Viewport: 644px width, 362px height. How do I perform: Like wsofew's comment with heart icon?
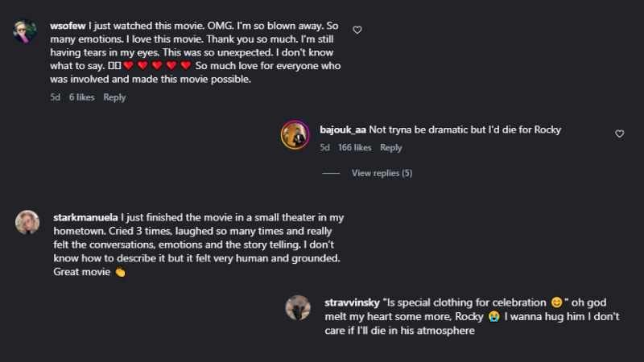tap(357, 30)
